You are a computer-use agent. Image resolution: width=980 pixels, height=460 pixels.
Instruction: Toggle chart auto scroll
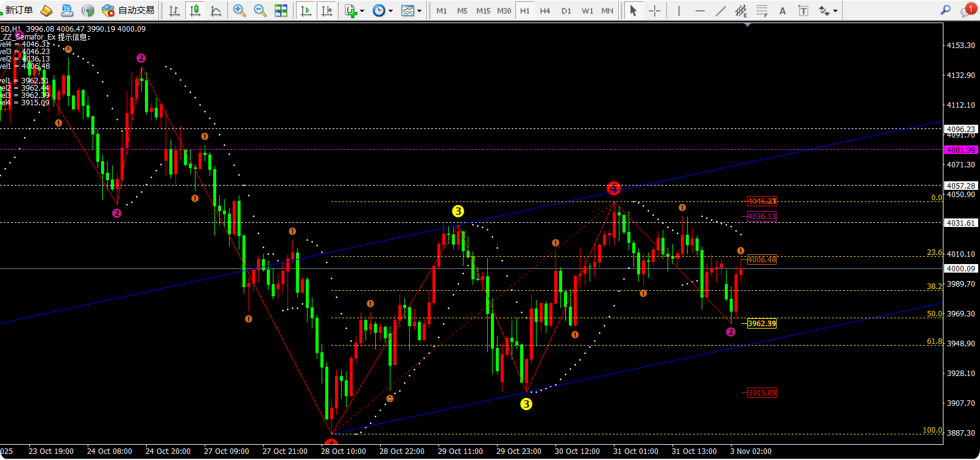tap(306, 10)
